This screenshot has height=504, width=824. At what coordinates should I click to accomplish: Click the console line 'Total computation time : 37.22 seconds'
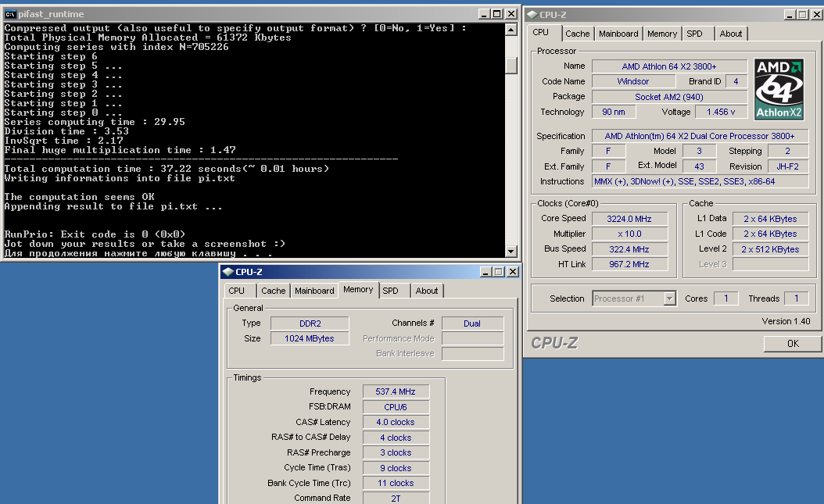click(x=167, y=169)
